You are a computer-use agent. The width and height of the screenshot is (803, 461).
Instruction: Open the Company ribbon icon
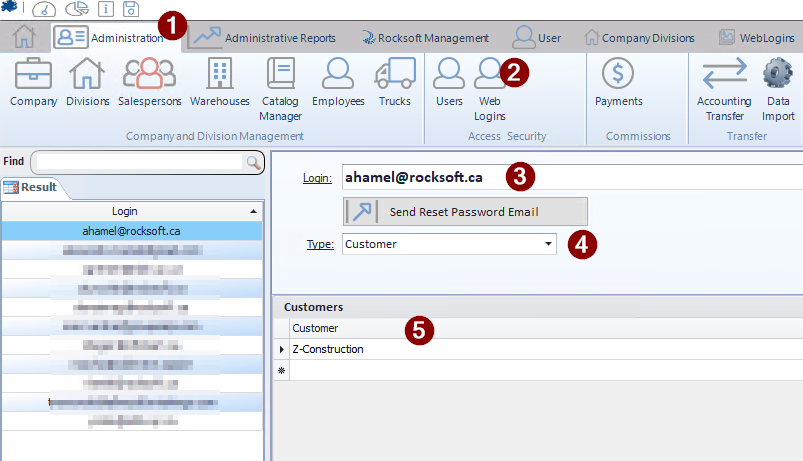click(x=33, y=74)
